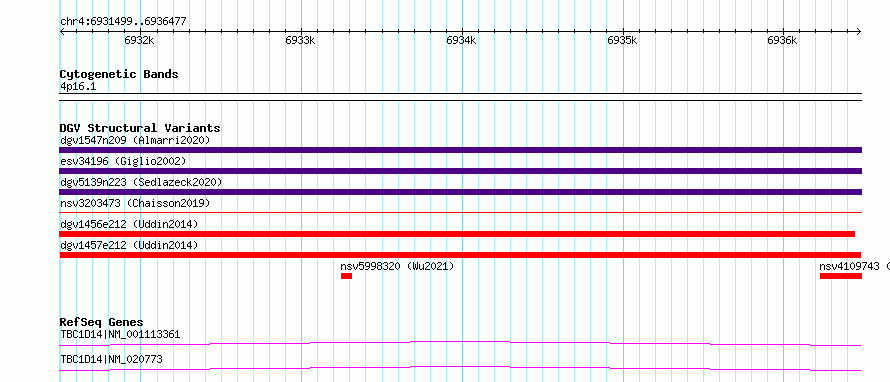Open variant dgv1456e212 (Uddin2014) label
This screenshot has height=382, width=890.
129,224
